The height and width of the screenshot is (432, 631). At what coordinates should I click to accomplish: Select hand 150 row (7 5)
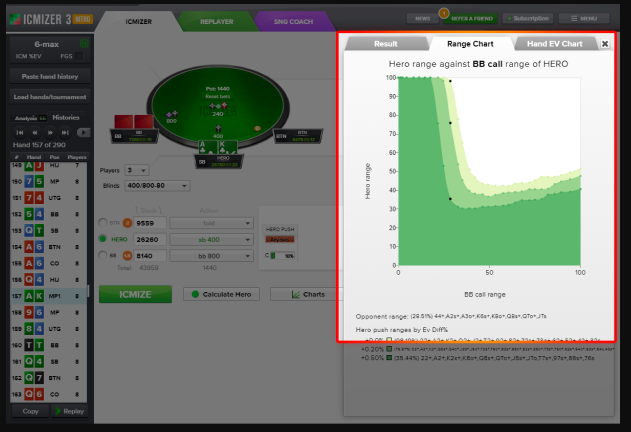48,182
